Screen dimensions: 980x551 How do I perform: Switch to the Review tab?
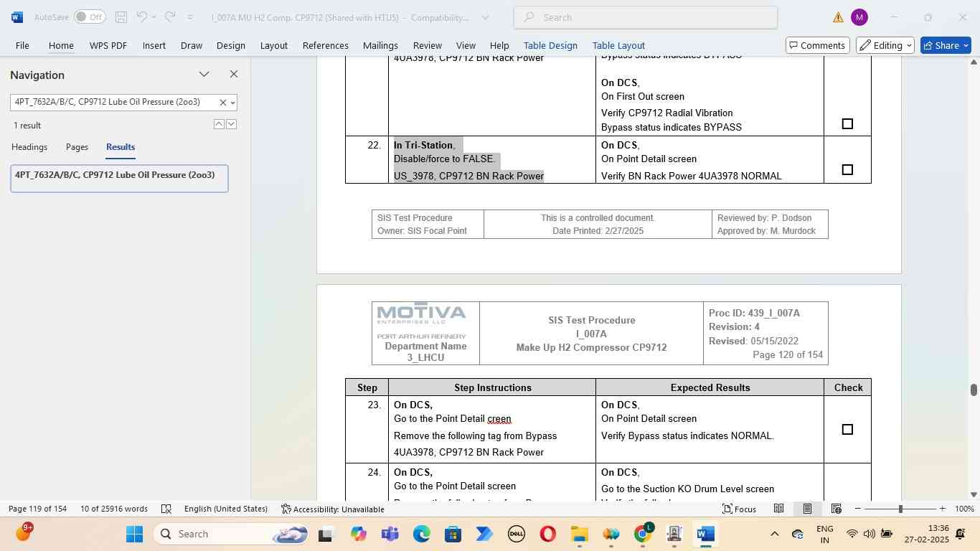click(x=428, y=45)
